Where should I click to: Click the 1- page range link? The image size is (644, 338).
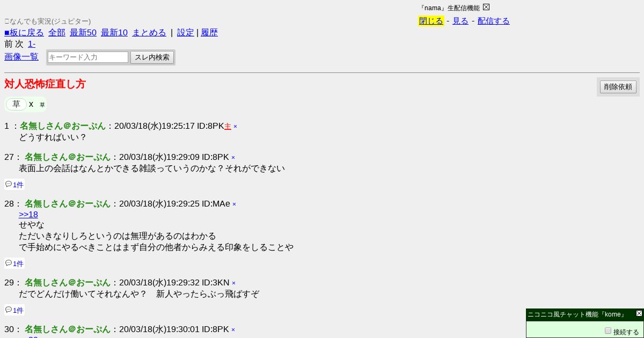[x=32, y=44]
